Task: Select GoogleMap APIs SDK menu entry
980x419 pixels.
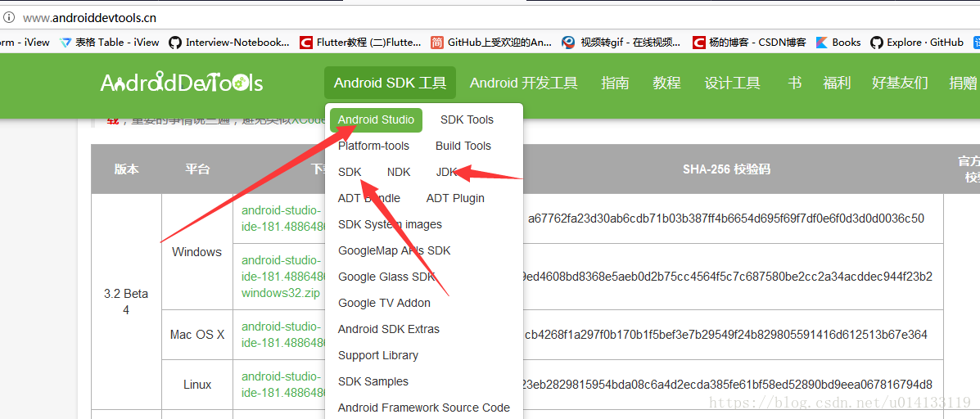Action: pos(395,251)
